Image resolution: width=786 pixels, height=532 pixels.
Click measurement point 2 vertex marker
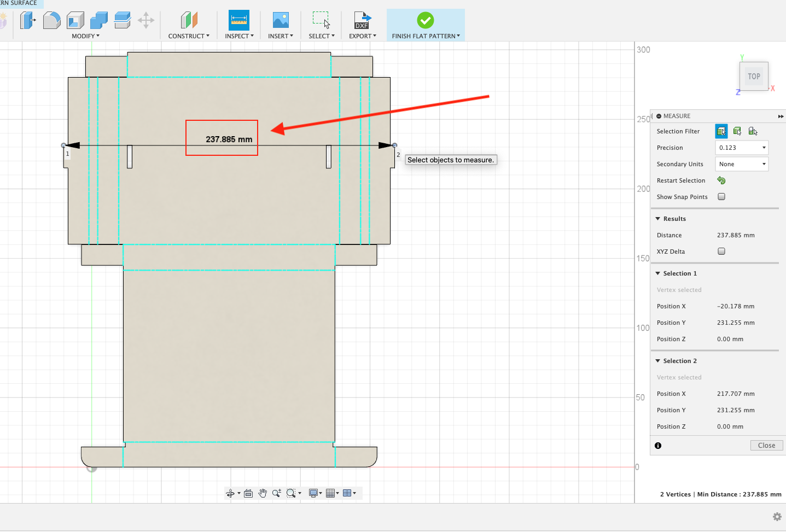394,145
